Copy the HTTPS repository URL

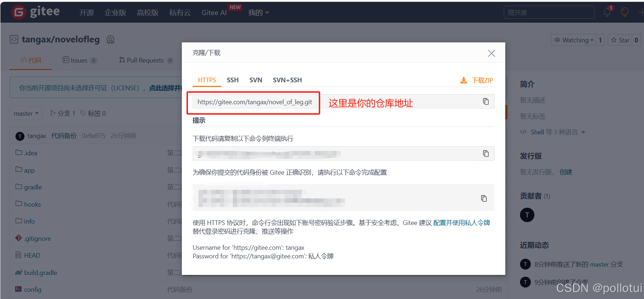pos(486,101)
